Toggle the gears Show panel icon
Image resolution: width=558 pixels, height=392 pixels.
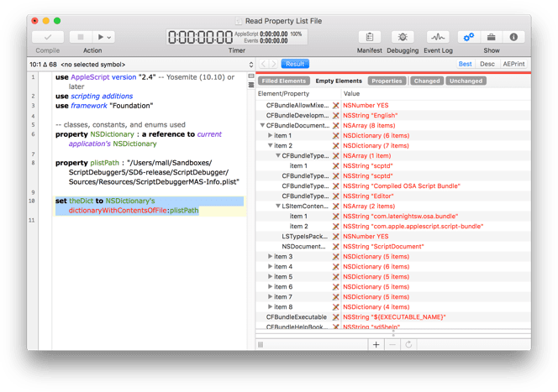click(x=469, y=37)
